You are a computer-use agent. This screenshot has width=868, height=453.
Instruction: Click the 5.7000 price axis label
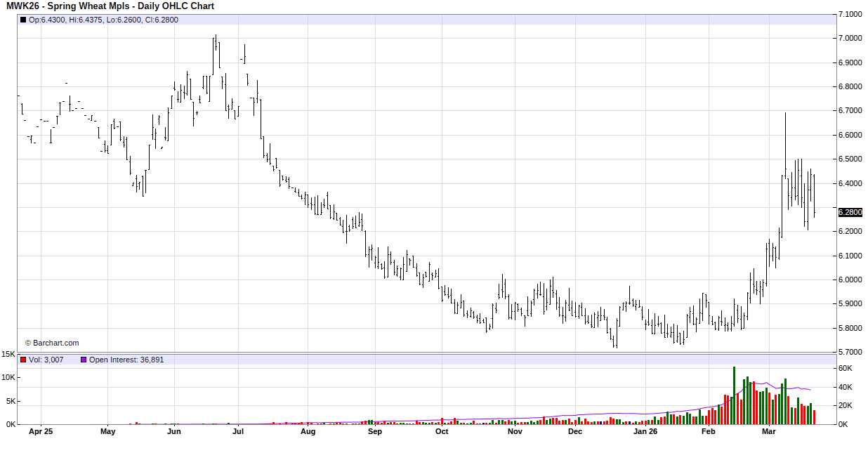pyautogui.click(x=850, y=352)
